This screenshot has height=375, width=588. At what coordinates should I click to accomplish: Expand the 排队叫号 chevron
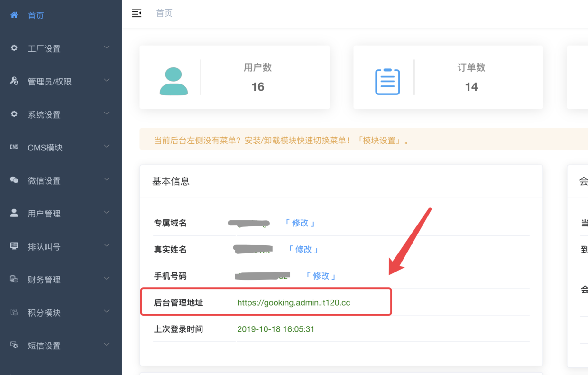(107, 245)
